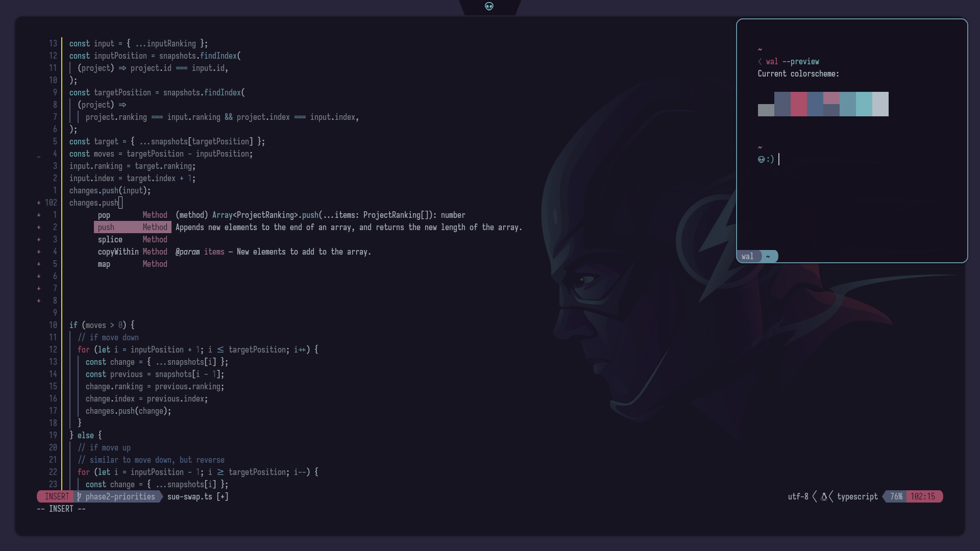The image size is (980, 551).
Task: Click the git added sign beside line 102
Action: coord(39,203)
